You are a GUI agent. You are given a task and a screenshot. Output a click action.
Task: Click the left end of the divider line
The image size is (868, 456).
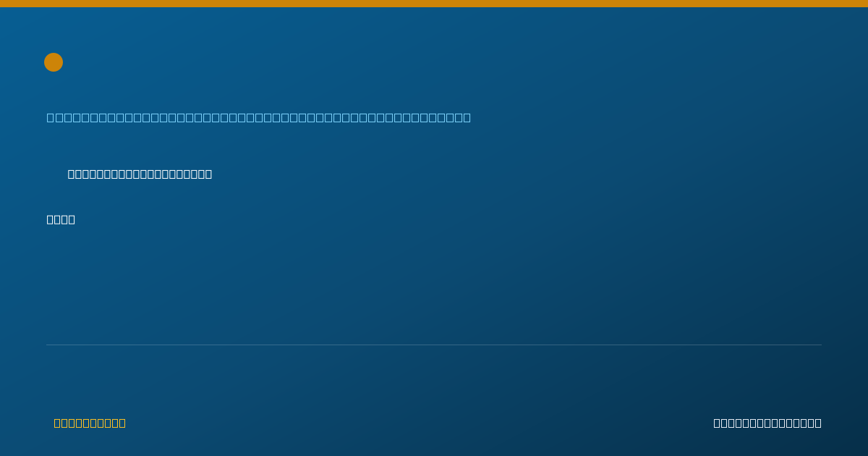point(48,345)
